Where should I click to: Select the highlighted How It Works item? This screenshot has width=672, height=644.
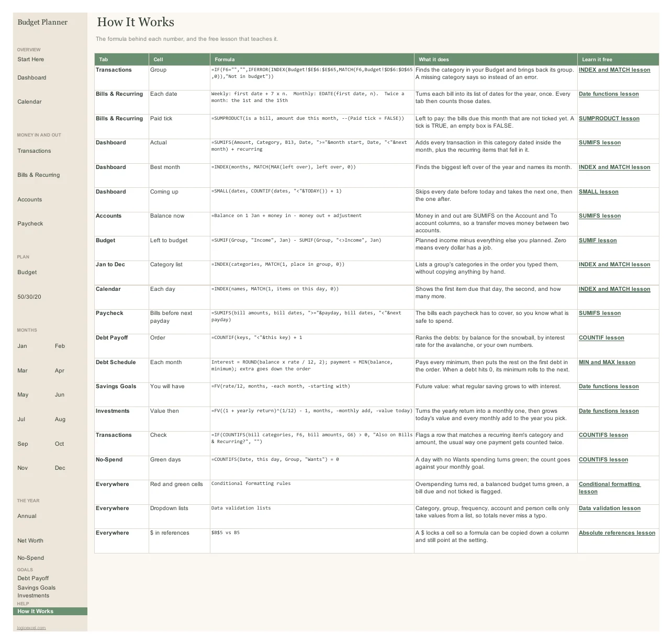pos(50,612)
